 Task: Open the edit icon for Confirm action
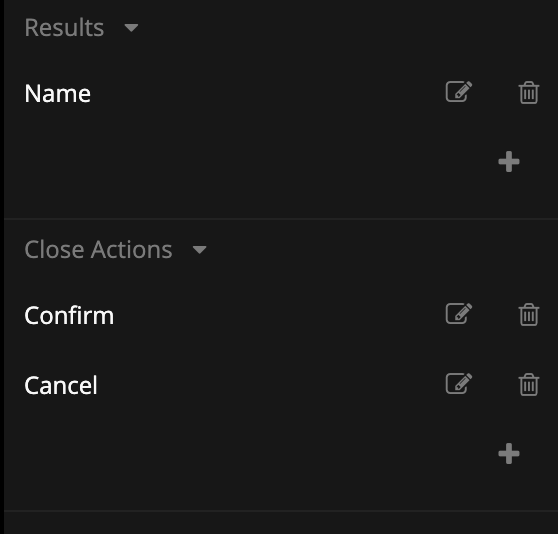pos(459,314)
